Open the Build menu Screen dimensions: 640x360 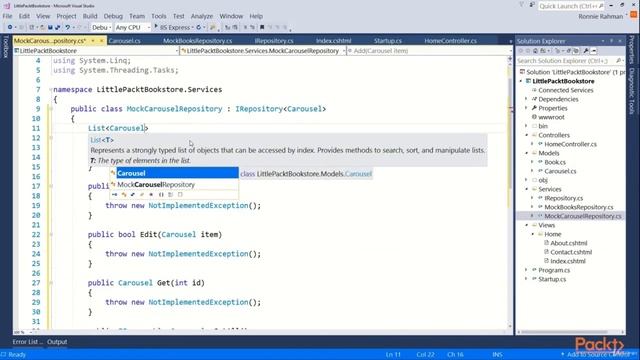click(90, 16)
